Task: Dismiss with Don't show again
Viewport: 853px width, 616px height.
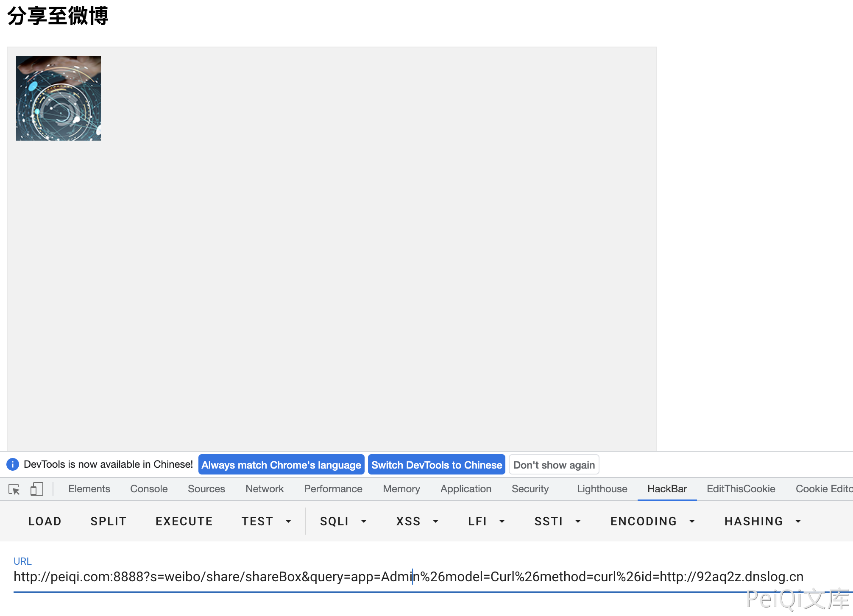Action: point(554,465)
